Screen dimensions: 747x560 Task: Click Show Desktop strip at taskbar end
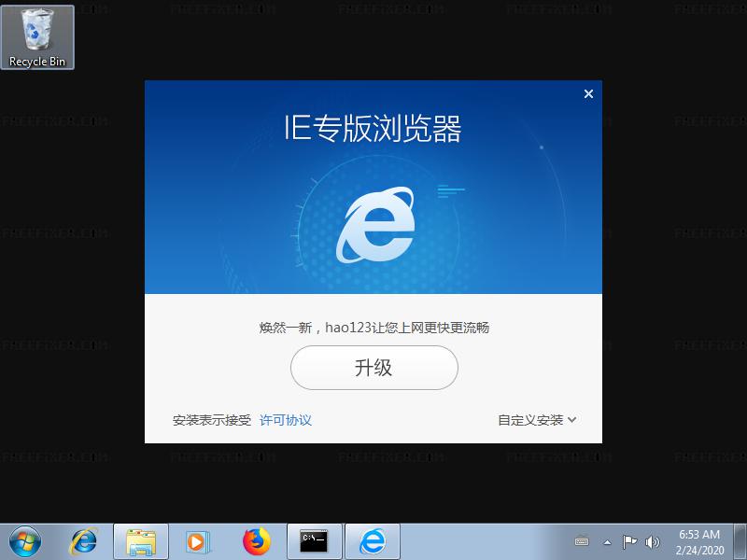(x=740, y=542)
